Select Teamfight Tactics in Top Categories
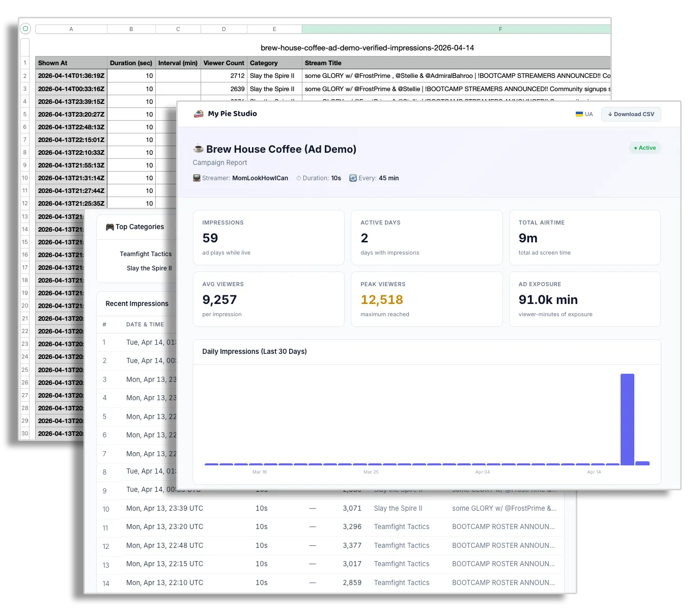 tap(146, 254)
